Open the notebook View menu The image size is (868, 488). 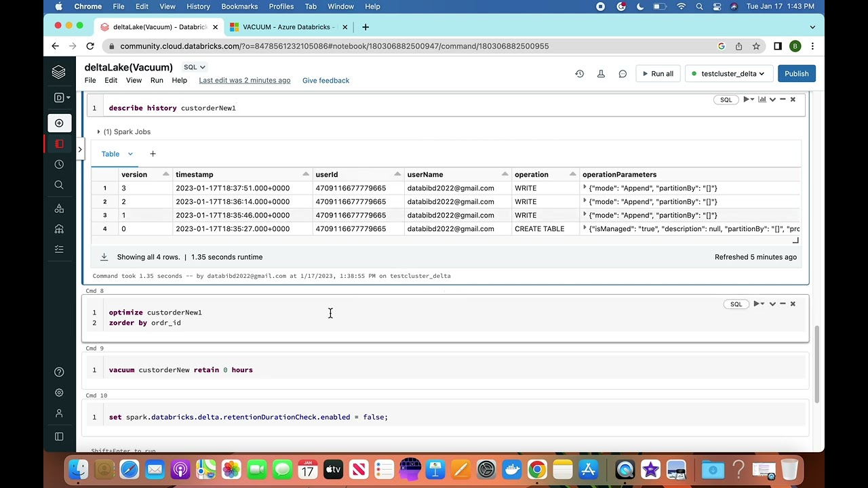134,80
